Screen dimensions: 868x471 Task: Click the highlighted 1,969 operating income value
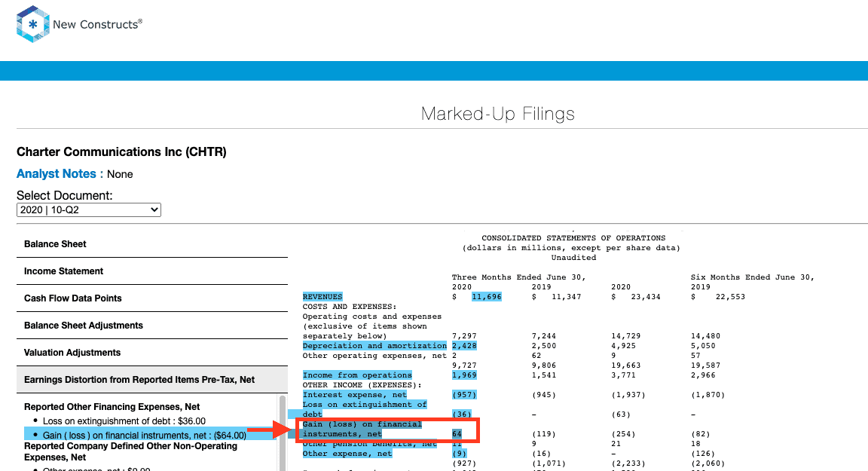click(x=464, y=375)
